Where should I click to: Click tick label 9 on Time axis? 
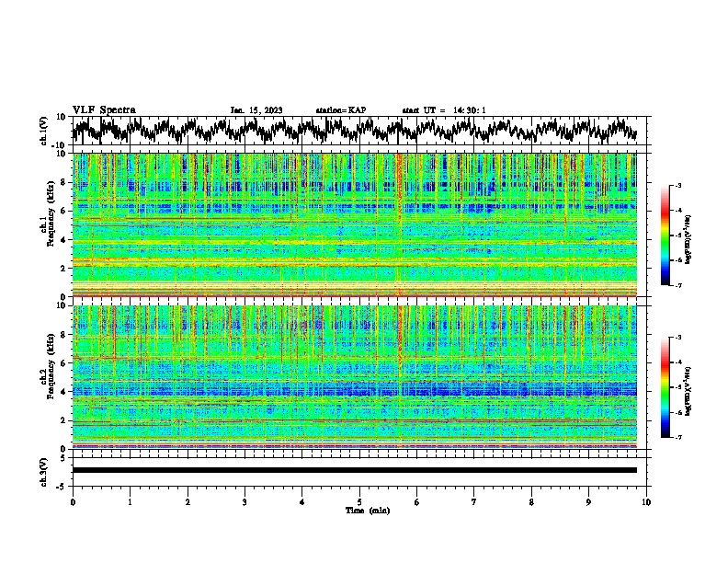point(588,502)
